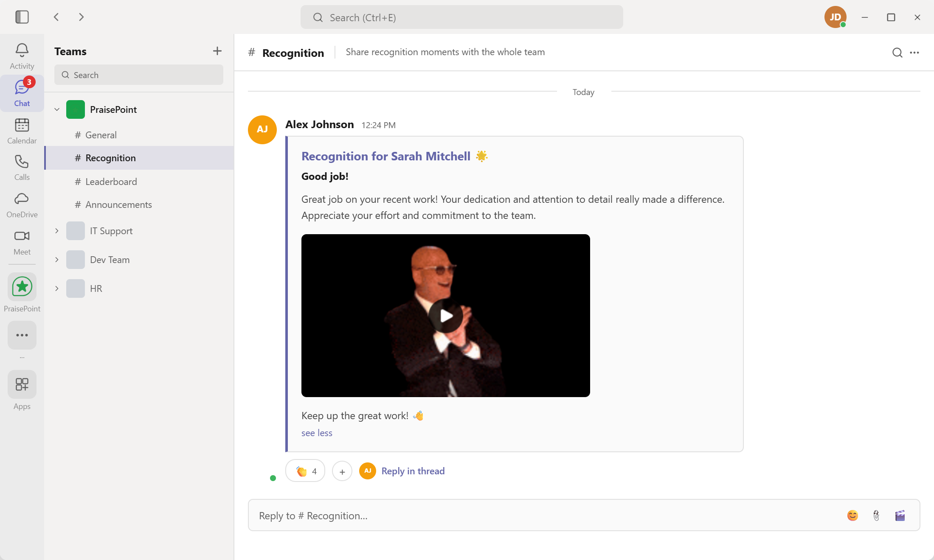Click Alex Johnson sender name
The width and height of the screenshot is (934, 560).
320,124
